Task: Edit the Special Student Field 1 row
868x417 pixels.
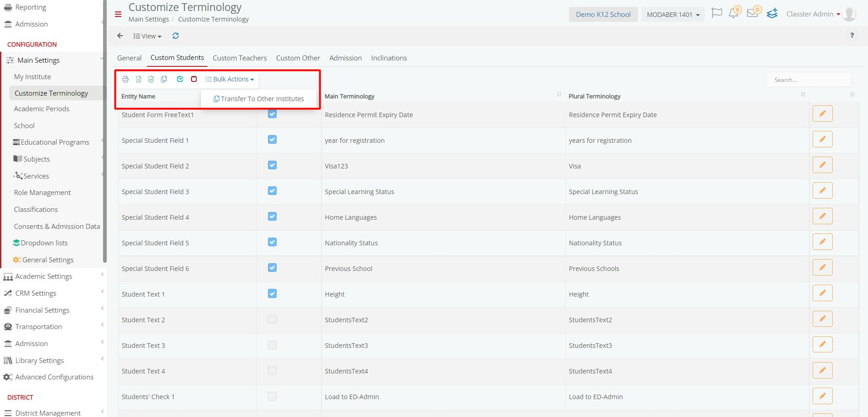Action: 823,140
